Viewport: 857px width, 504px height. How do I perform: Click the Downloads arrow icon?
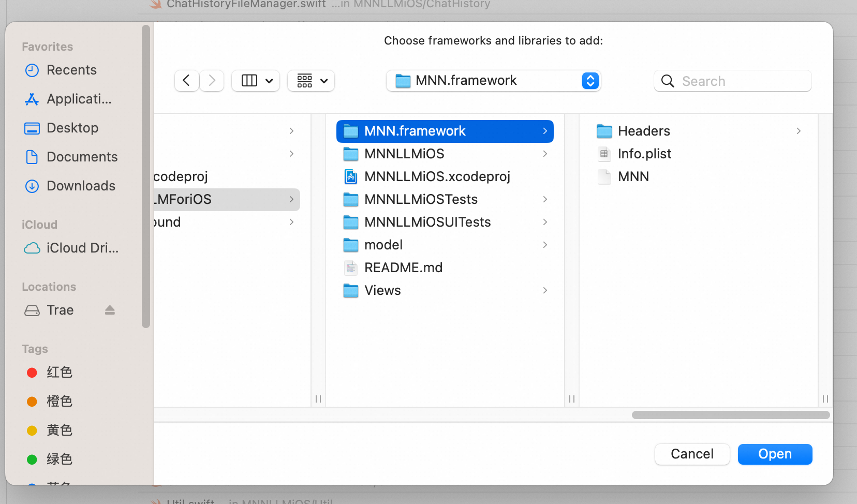tap(32, 186)
